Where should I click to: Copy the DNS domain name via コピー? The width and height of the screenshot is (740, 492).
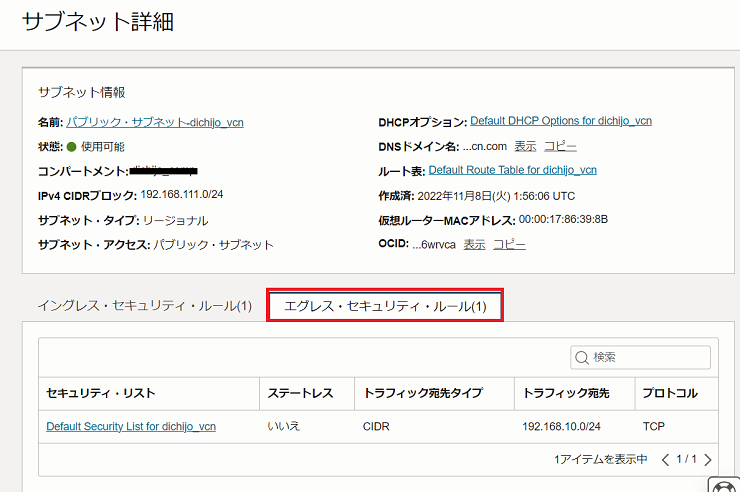(560, 146)
